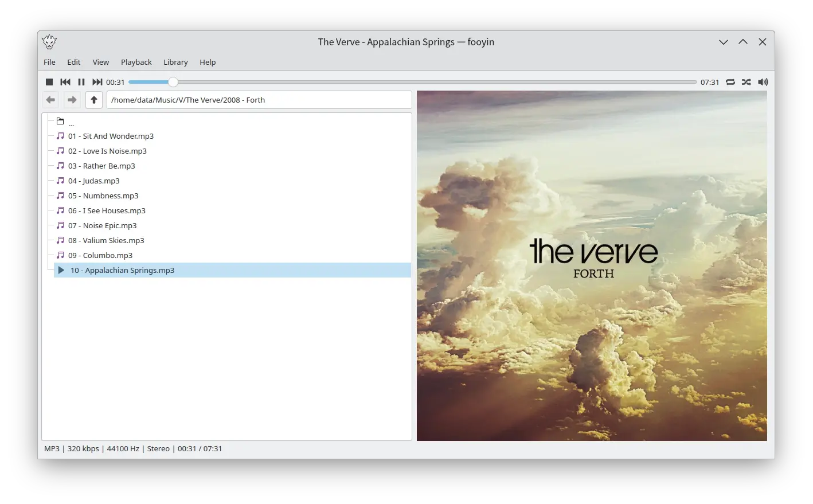Open the Playback menu

point(136,62)
